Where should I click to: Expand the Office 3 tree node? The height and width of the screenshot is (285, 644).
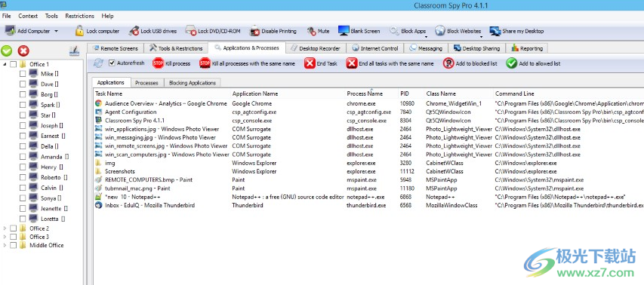pyautogui.click(x=5, y=237)
